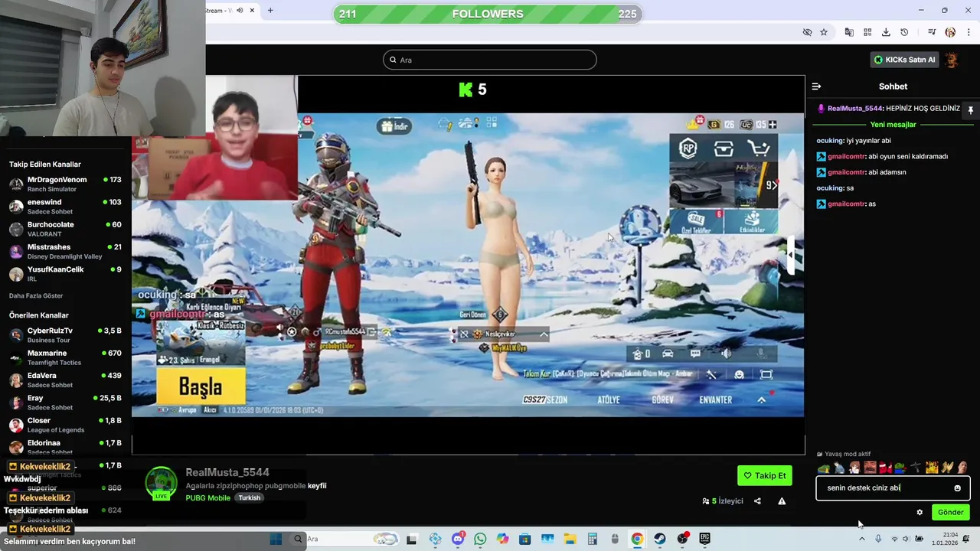
Task: Click the Yeni mesajlar new messages divider
Action: [893, 124]
